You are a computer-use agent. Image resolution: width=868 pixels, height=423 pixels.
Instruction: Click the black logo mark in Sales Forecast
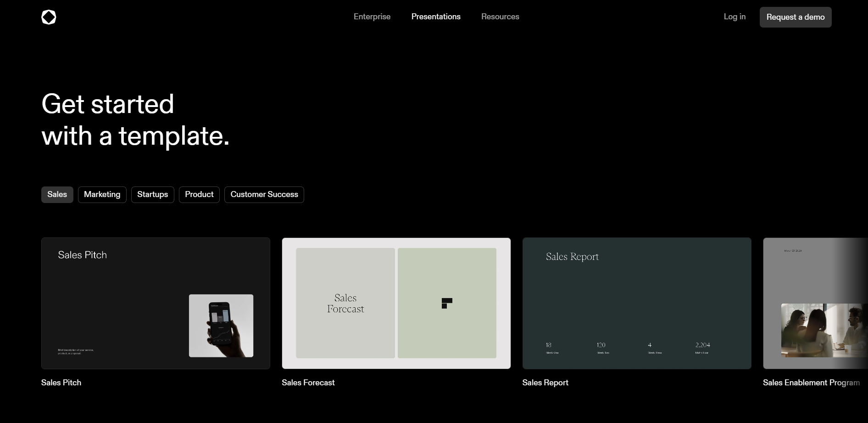(x=447, y=303)
